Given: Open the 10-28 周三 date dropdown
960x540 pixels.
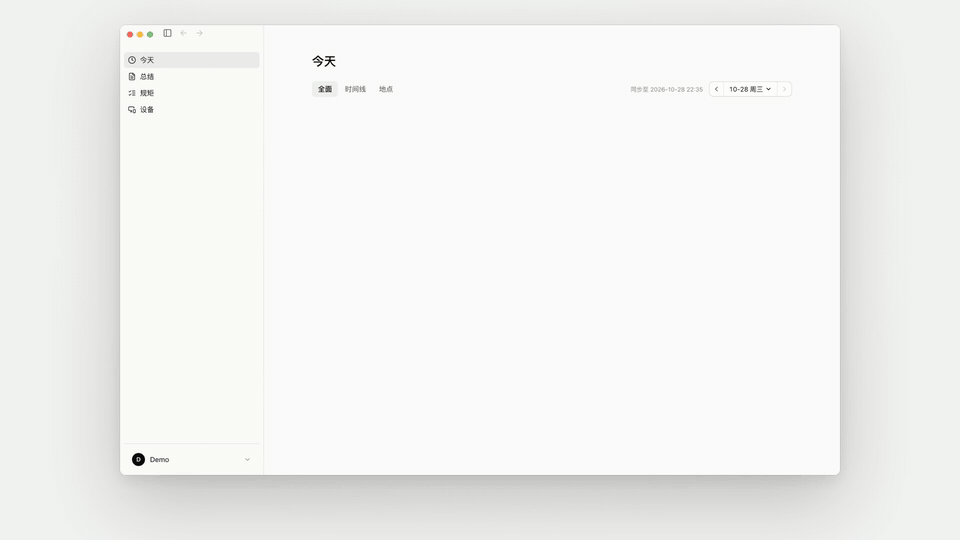Looking at the screenshot, I should [x=750, y=89].
